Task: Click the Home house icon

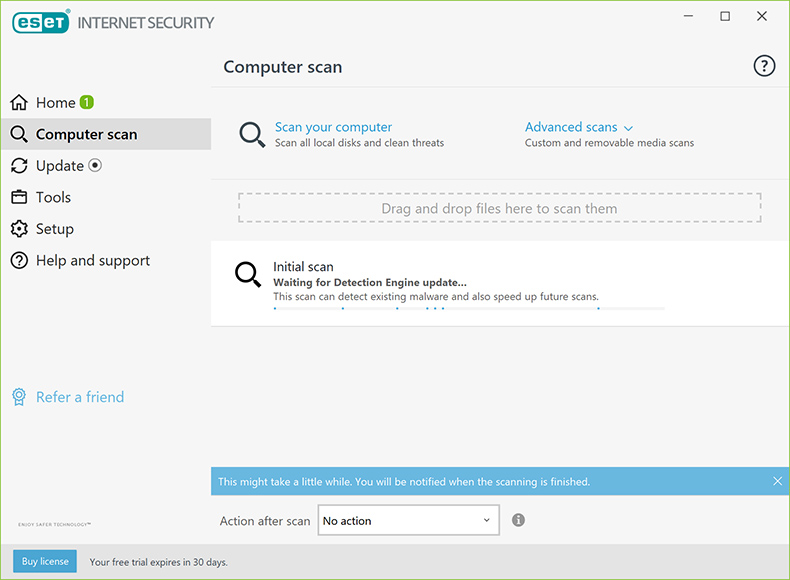Action: click(19, 102)
